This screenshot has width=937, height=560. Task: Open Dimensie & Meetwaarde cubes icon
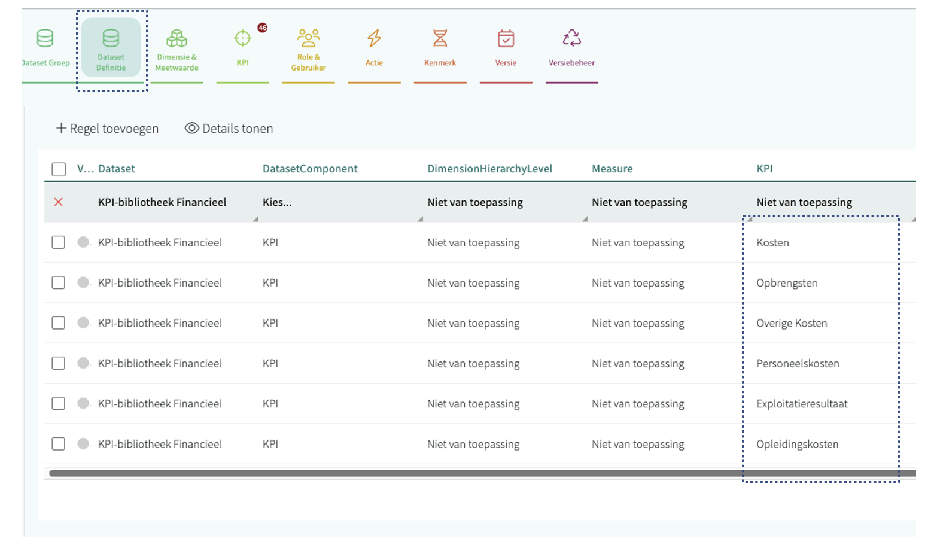tap(177, 38)
